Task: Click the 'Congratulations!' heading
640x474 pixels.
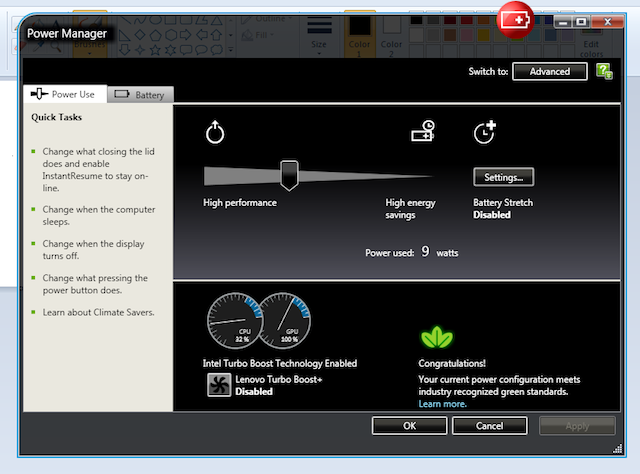Action: click(x=452, y=363)
